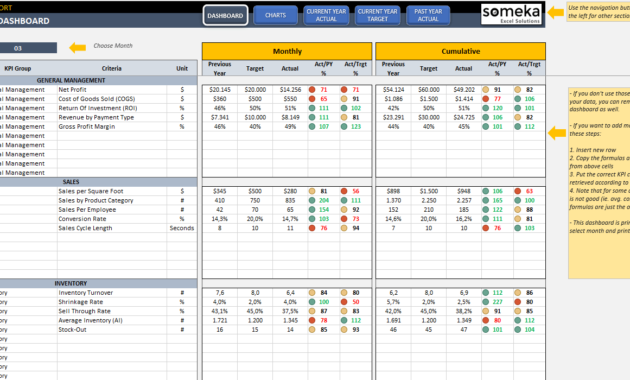Screen dimensions: 630x380
Task: Select the Conversion Rate cell
Action: pyautogui.click(x=112, y=219)
